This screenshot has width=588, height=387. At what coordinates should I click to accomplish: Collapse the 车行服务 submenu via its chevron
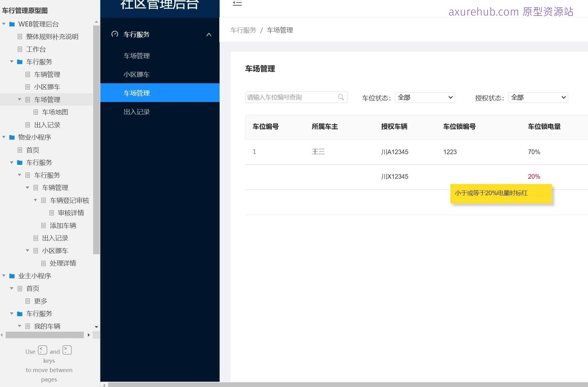pos(208,35)
